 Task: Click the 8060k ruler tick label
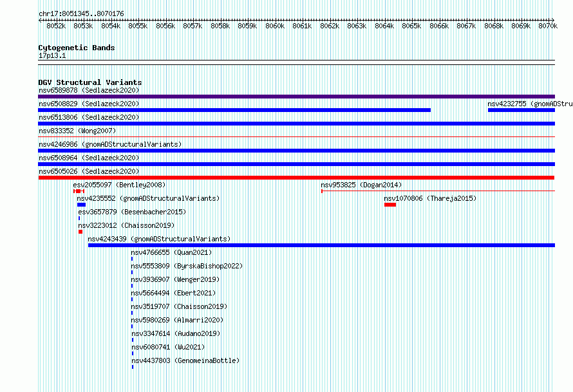coord(275,26)
